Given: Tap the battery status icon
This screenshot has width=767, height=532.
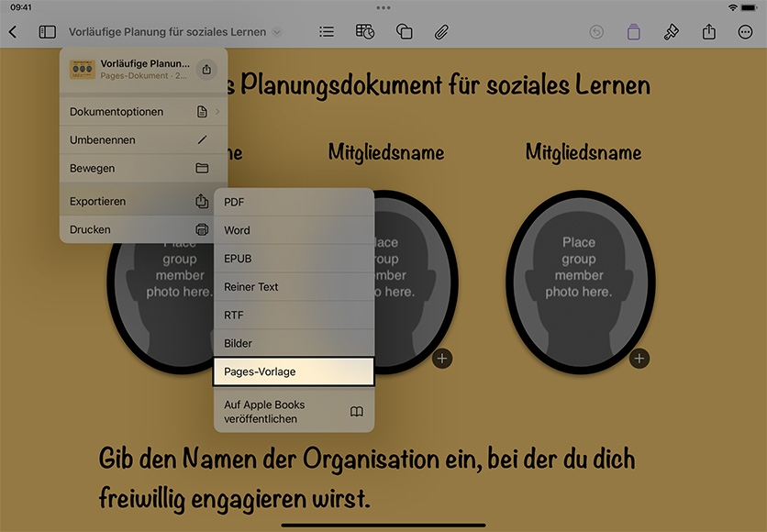Looking at the screenshot, I should click(749, 8).
